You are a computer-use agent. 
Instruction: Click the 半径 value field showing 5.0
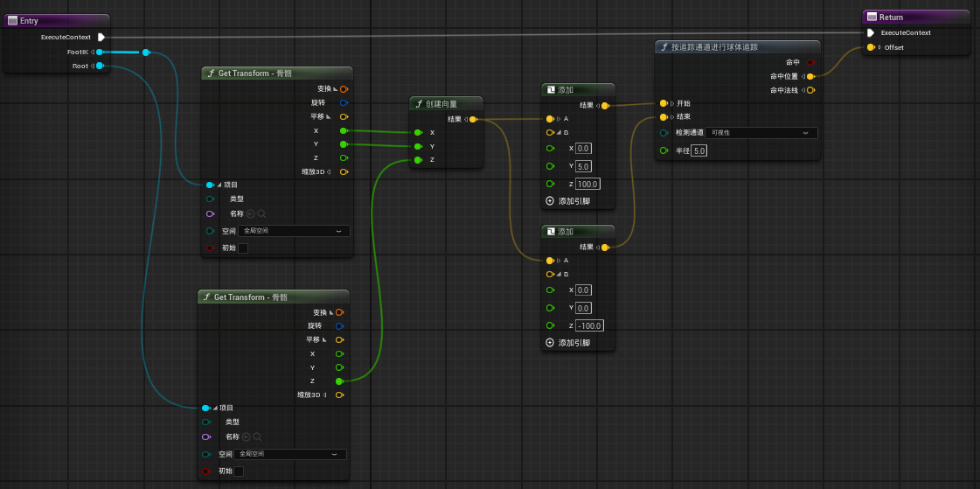pos(699,150)
